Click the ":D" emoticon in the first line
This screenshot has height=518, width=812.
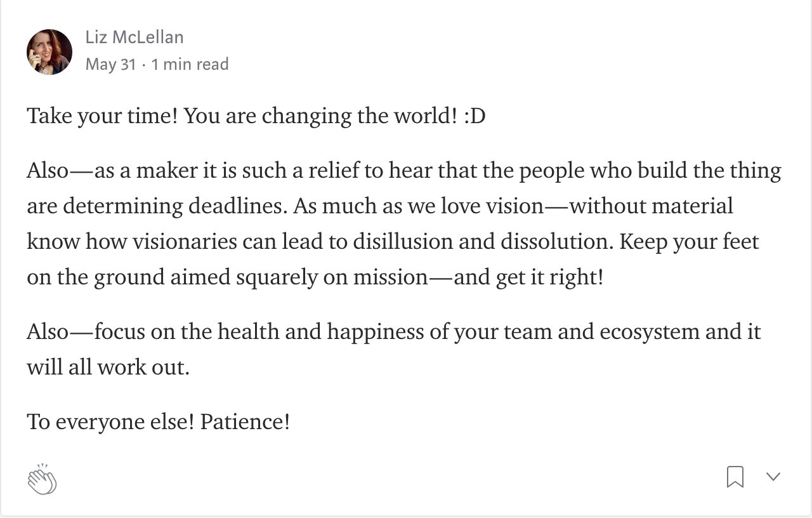point(475,116)
